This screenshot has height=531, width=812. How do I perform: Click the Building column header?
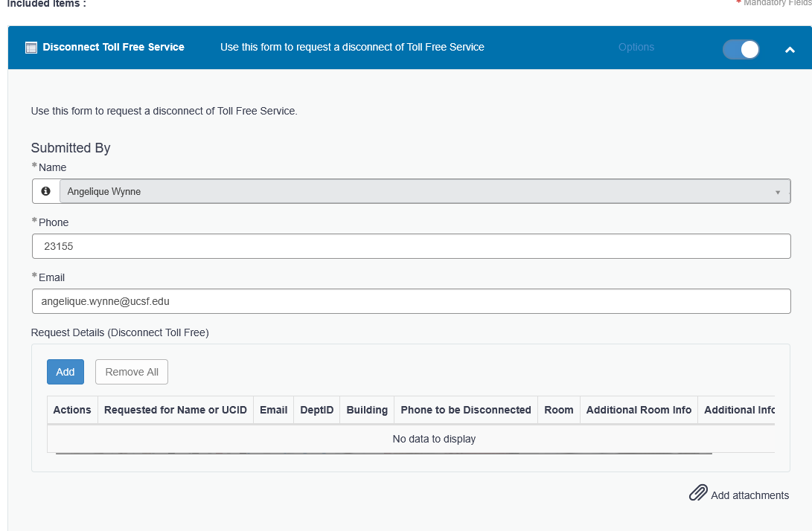[367, 410]
